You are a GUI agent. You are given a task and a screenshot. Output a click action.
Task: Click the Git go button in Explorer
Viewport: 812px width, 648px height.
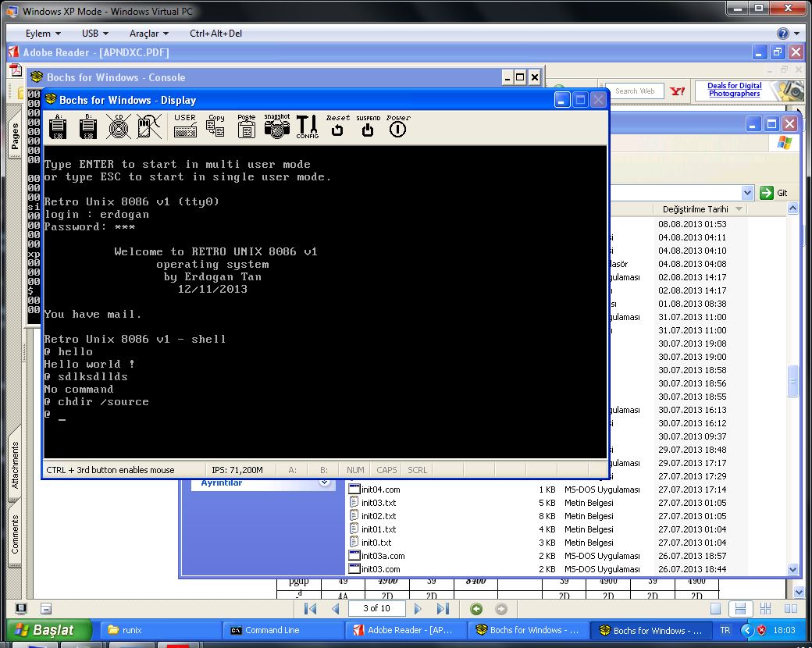tap(774, 193)
